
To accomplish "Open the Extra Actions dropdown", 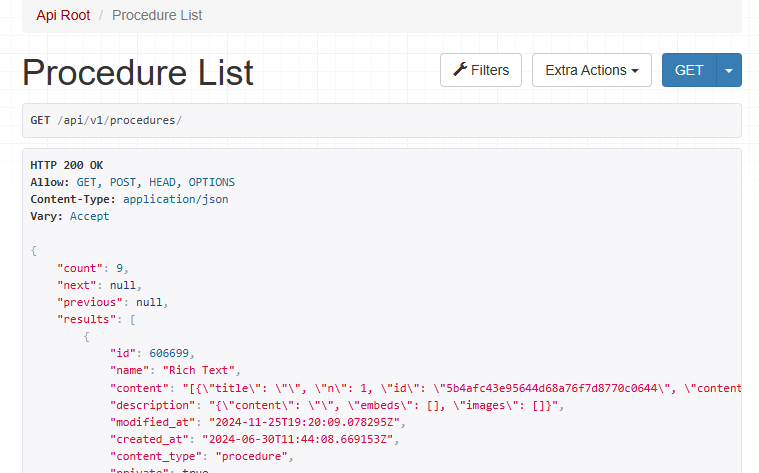I will [591, 70].
